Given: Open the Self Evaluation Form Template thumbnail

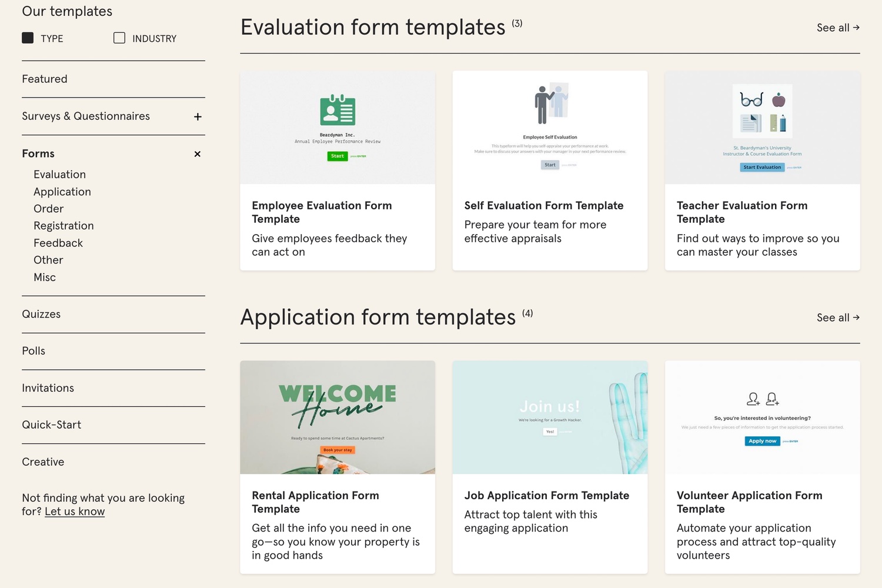Looking at the screenshot, I should (x=549, y=126).
